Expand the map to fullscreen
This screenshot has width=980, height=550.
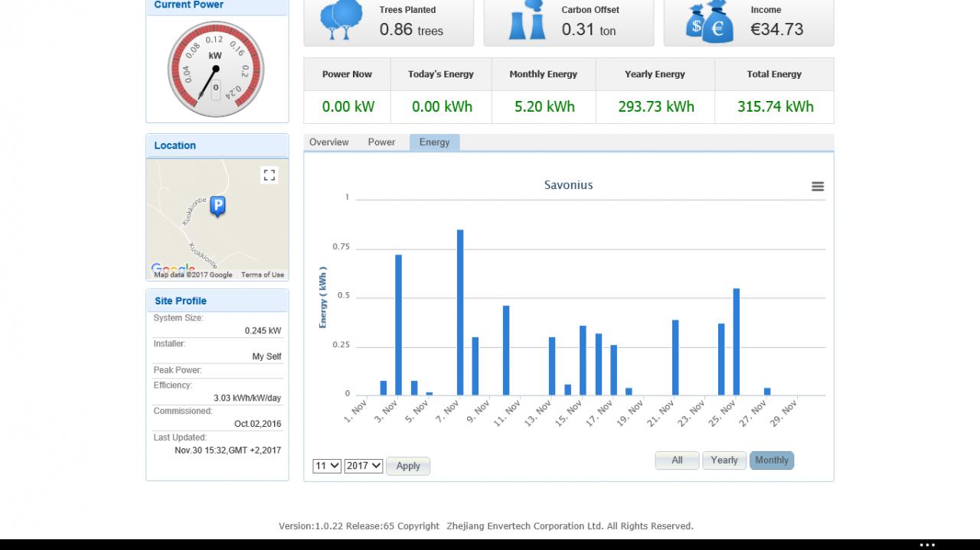[x=269, y=175]
